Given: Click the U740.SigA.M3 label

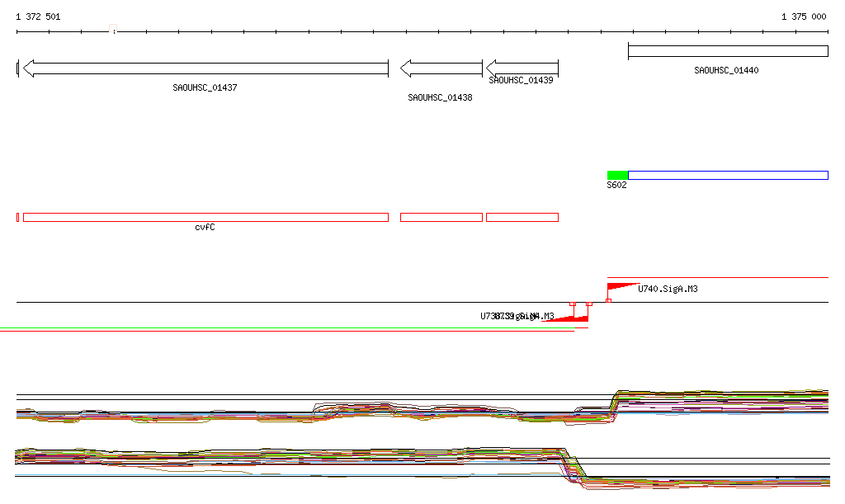Looking at the screenshot, I should click(x=668, y=290).
